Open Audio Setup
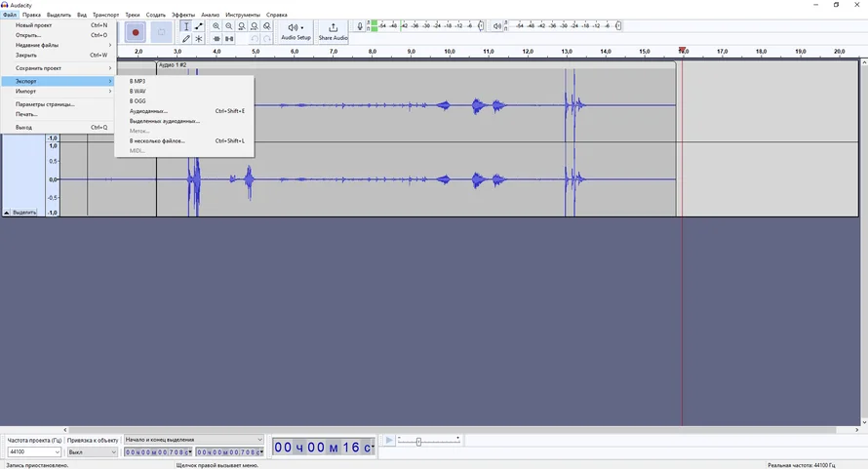868x469 pixels. pos(296,32)
